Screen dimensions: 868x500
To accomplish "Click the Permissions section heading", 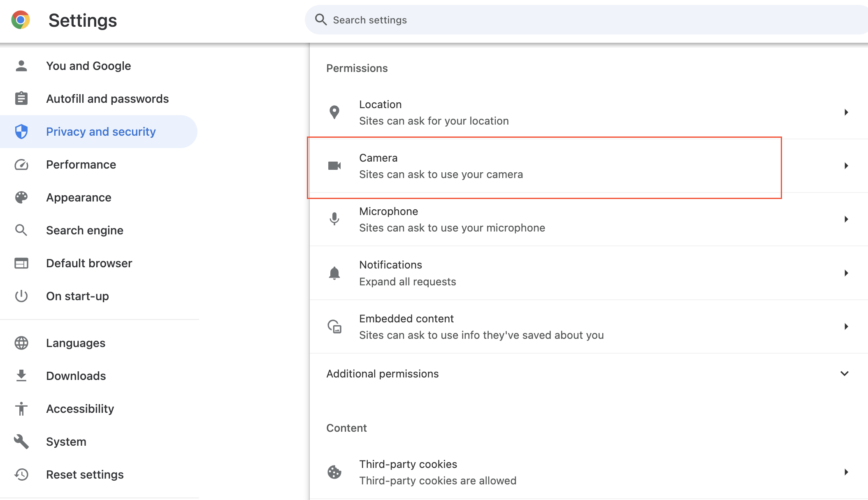I will [x=357, y=68].
